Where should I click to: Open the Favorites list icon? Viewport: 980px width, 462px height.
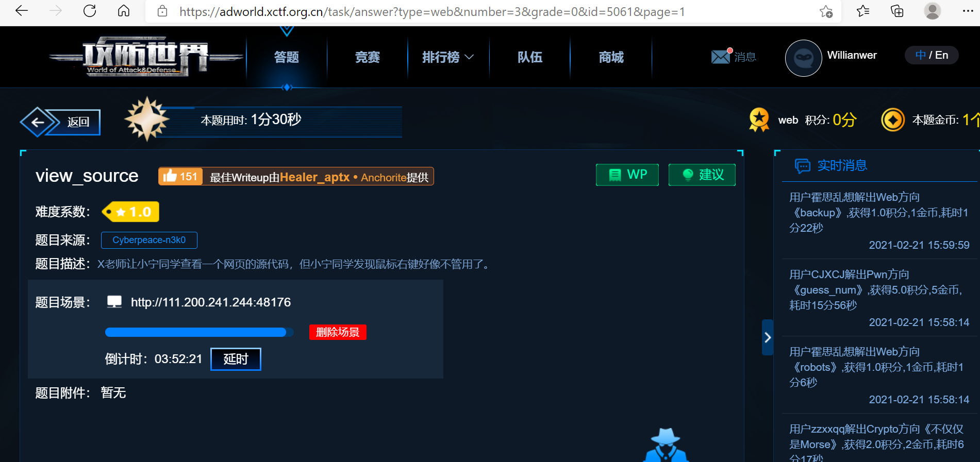[x=863, y=11]
